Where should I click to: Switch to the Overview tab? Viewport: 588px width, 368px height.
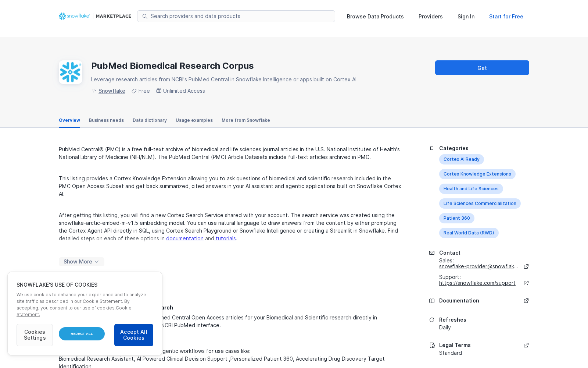tap(69, 120)
